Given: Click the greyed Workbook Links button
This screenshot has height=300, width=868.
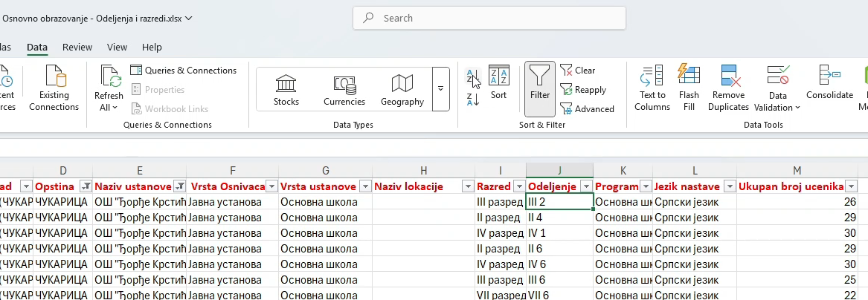Looking at the screenshot, I should tap(170, 109).
